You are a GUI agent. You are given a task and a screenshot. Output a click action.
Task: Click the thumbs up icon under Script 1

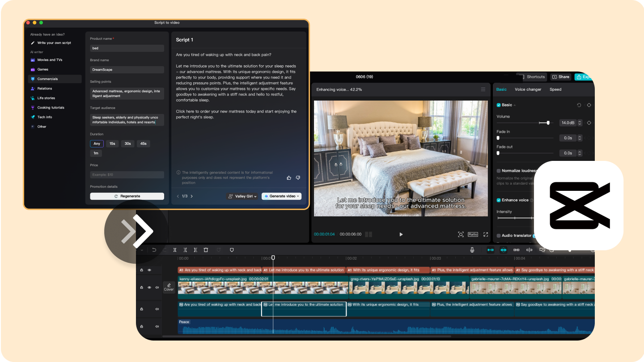[x=289, y=177]
